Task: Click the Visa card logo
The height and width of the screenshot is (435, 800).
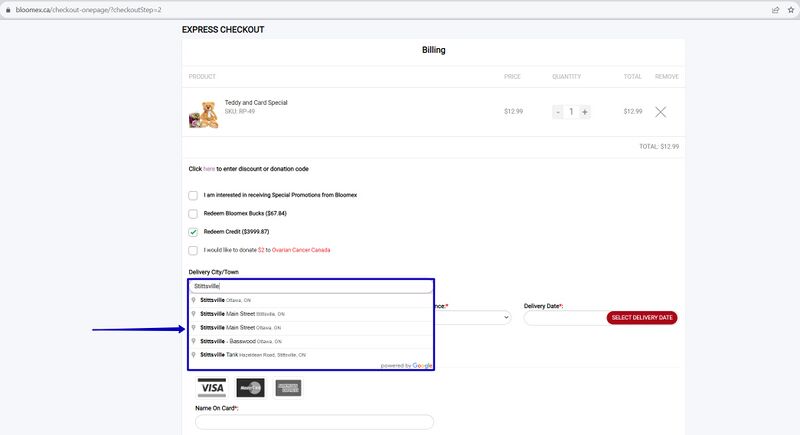Action: (212, 388)
